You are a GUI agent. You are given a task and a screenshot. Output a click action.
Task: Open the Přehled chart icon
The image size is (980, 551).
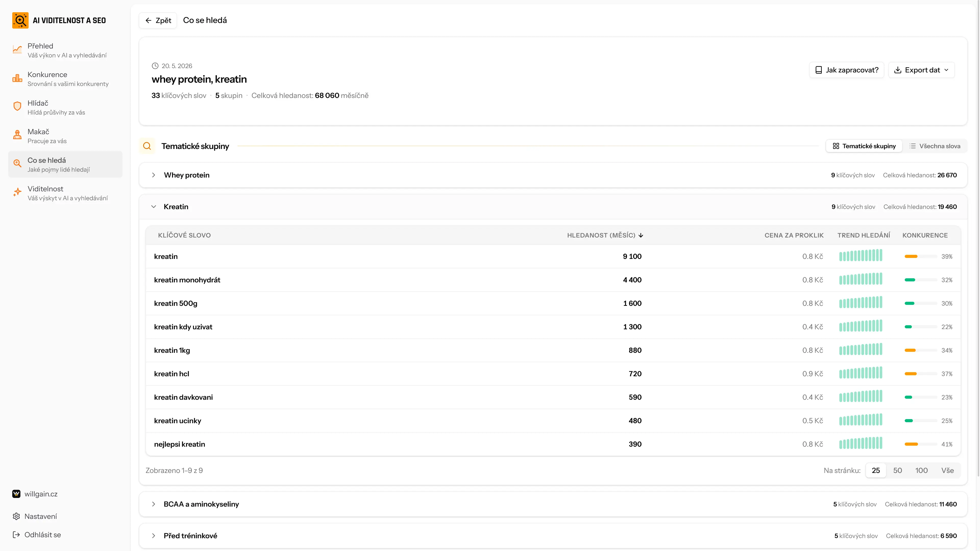coord(17,50)
